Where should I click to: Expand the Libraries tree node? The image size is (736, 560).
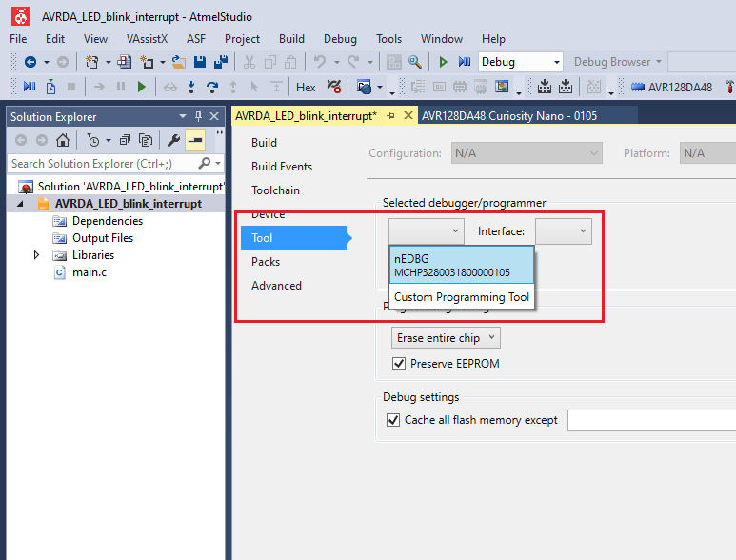coord(36,255)
